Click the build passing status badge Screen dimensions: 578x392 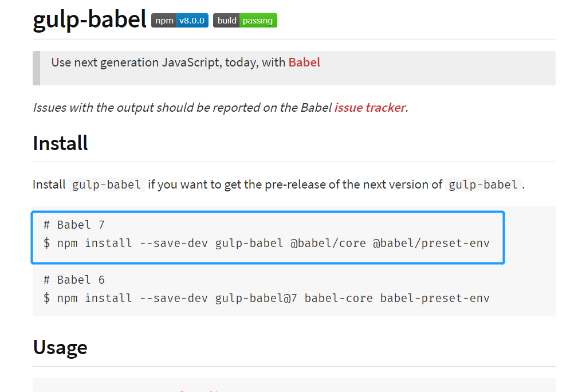click(245, 21)
